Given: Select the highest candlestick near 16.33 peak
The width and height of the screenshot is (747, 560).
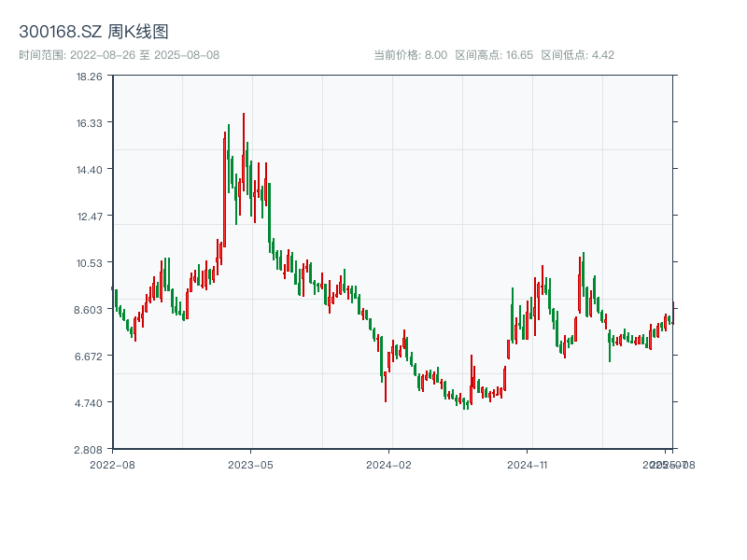Looking at the screenshot, I should (245, 131).
